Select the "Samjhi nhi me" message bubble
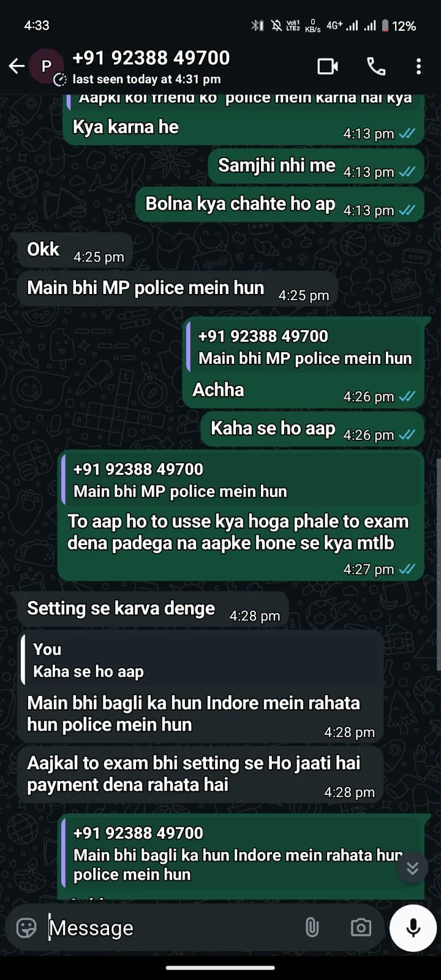The width and height of the screenshot is (441, 980). tap(316, 167)
